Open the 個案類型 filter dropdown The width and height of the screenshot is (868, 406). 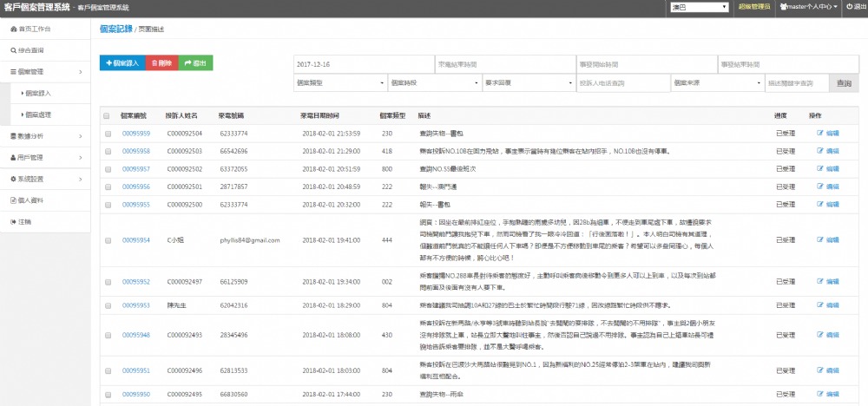coord(340,83)
